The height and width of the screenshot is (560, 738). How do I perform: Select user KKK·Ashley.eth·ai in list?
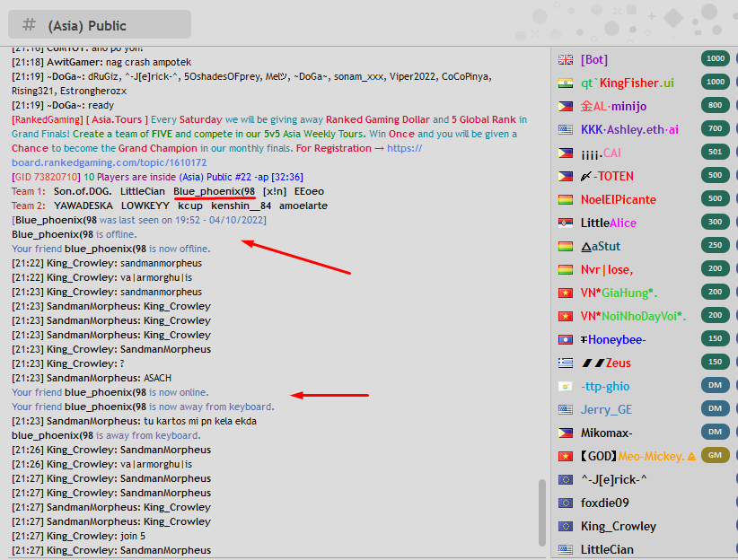tap(629, 129)
